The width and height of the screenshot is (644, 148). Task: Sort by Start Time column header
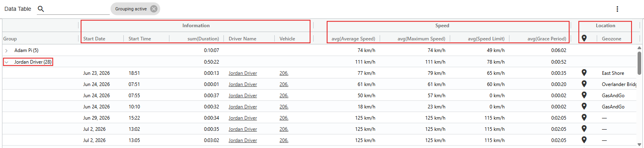(x=140, y=39)
